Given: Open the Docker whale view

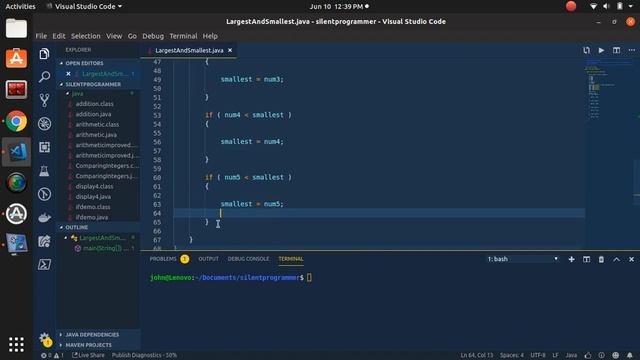Looking at the screenshot, I should 44,218.
